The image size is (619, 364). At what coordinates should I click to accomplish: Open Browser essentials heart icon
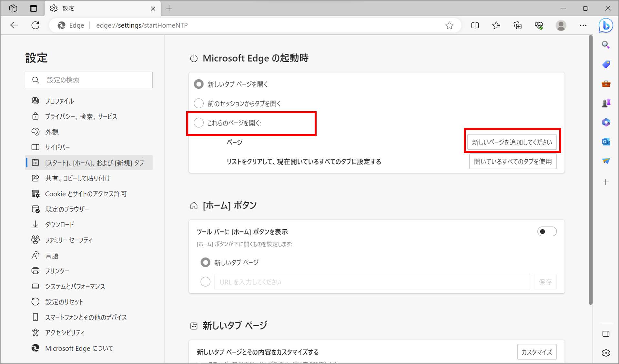pos(539,25)
